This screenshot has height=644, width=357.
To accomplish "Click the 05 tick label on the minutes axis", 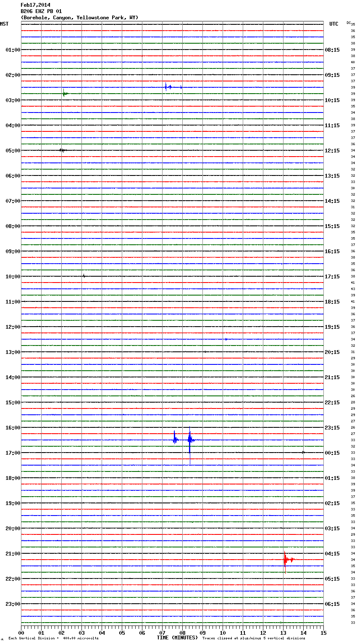I will click(122, 633).
